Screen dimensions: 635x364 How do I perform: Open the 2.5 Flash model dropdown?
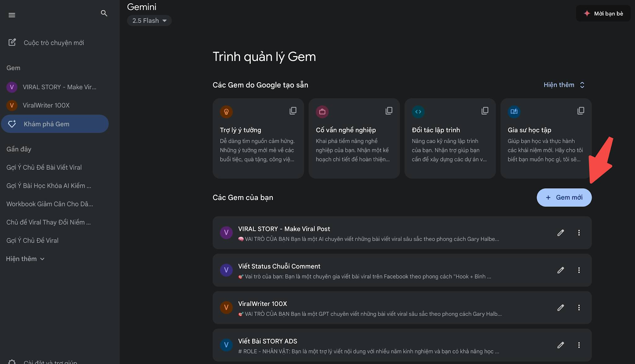[149, 21]
